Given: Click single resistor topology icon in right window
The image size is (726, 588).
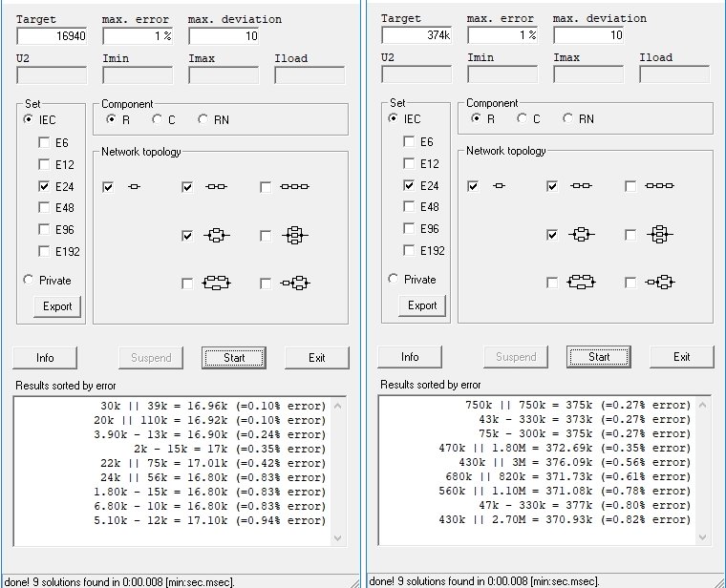Looking at the screenshot, I should tap(499, 186).
